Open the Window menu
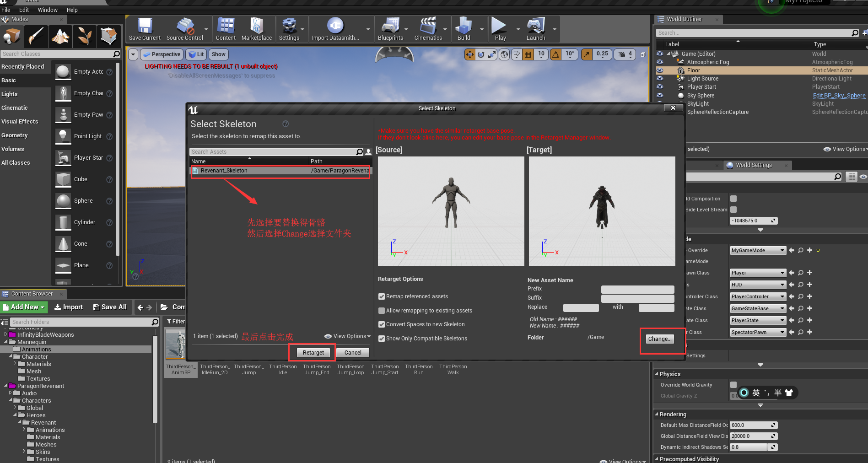 click(48, 10)
